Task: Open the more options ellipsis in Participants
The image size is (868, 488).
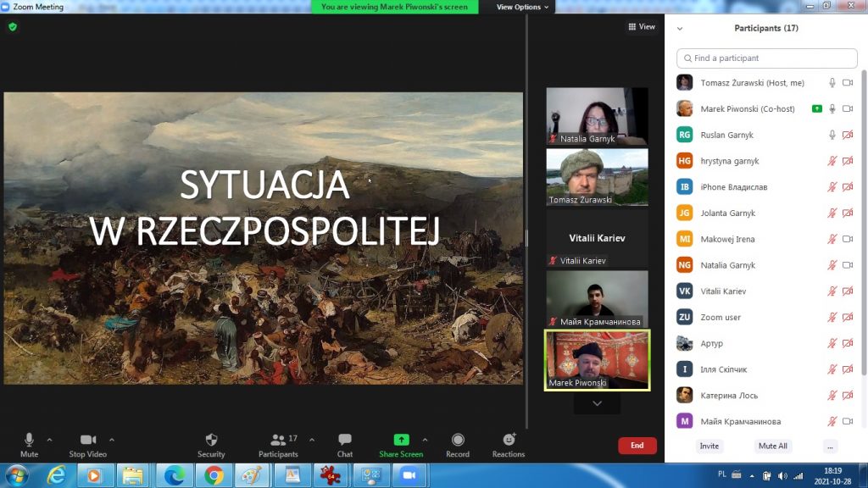Action: [x=830, y=446]
